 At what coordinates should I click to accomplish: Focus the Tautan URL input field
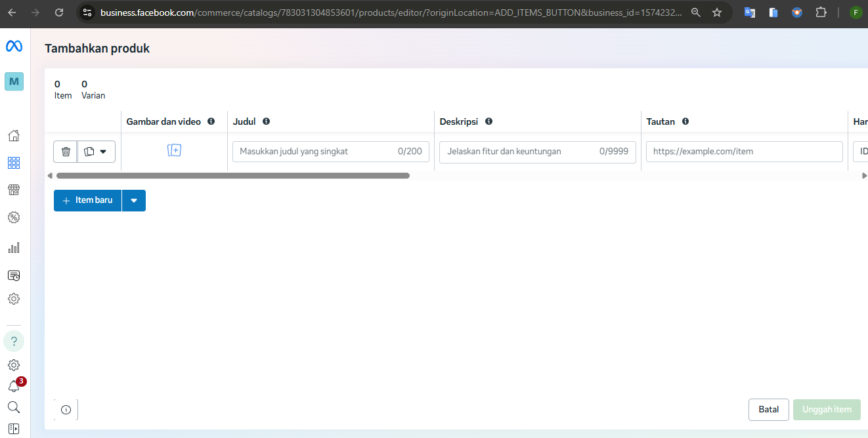coord(744,152)
